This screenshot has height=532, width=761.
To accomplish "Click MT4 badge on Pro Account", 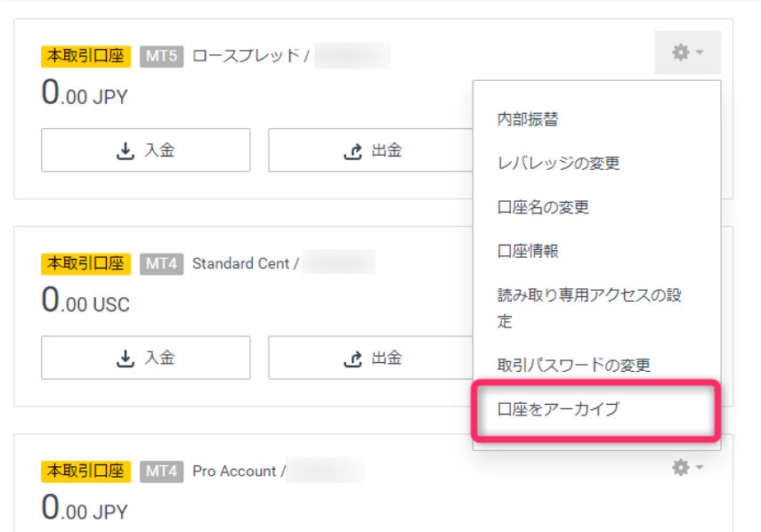I will click(162, 472).
